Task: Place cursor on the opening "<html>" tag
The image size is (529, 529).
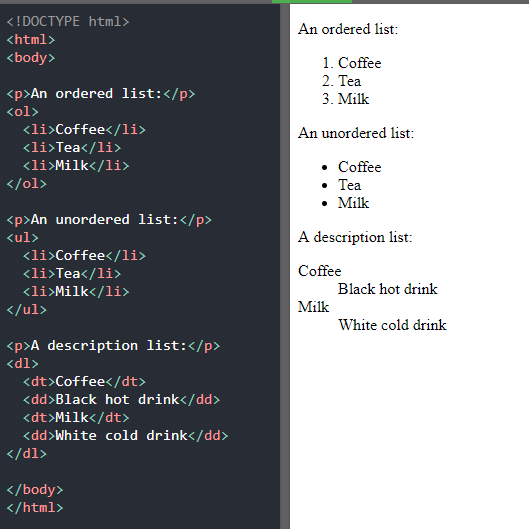Action: tap(31, 40)
